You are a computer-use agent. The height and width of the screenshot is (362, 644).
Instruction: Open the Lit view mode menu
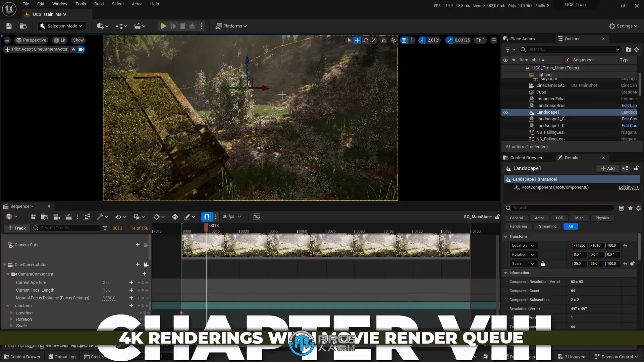[60, 40]
